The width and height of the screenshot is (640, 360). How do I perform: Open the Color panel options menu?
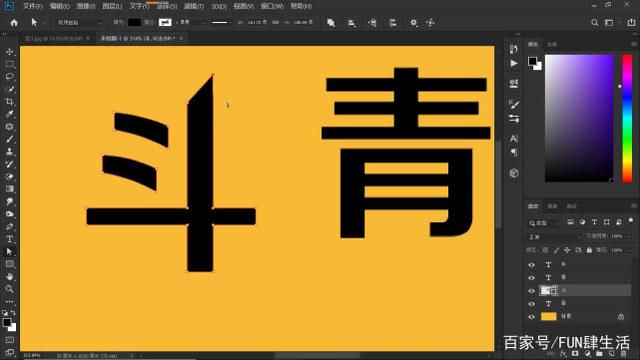(x=633, y=44)
